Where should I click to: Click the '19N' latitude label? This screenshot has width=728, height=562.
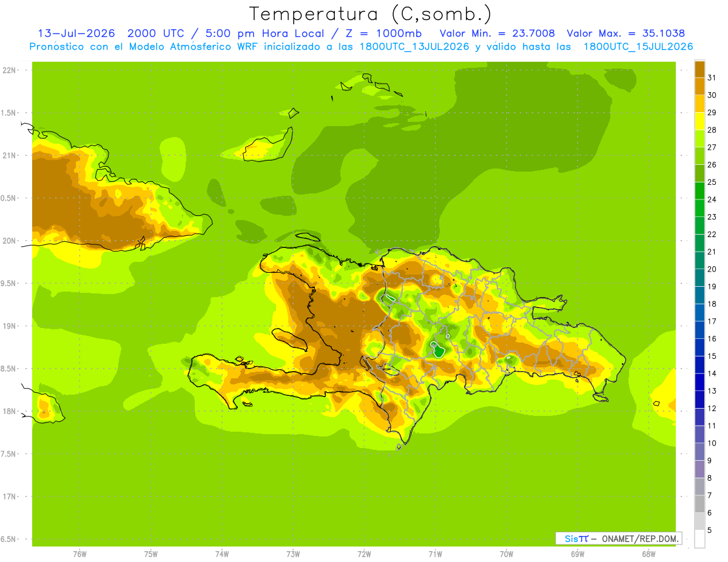(9, 326)
